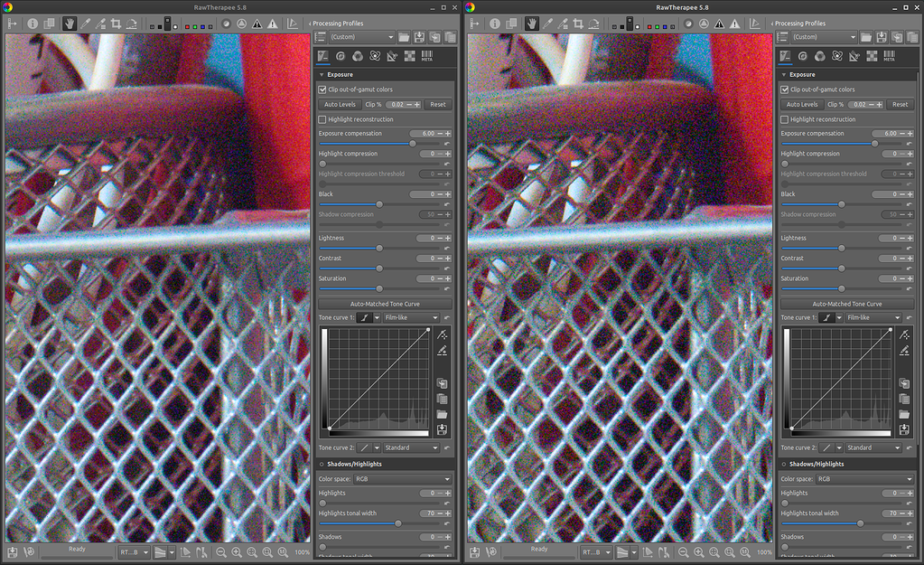Select the Straighten tool
The image size is (924, 565).
point(131,23)
